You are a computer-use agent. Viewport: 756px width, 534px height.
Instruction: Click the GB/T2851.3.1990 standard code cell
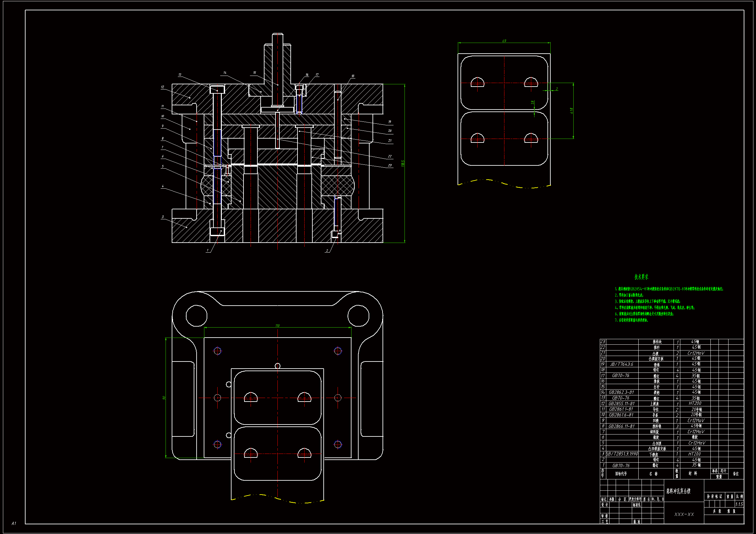tap(622, 454)
